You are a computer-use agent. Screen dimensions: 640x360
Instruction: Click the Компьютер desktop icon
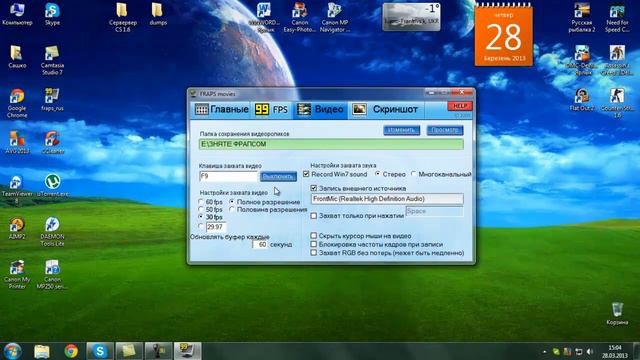17,14
